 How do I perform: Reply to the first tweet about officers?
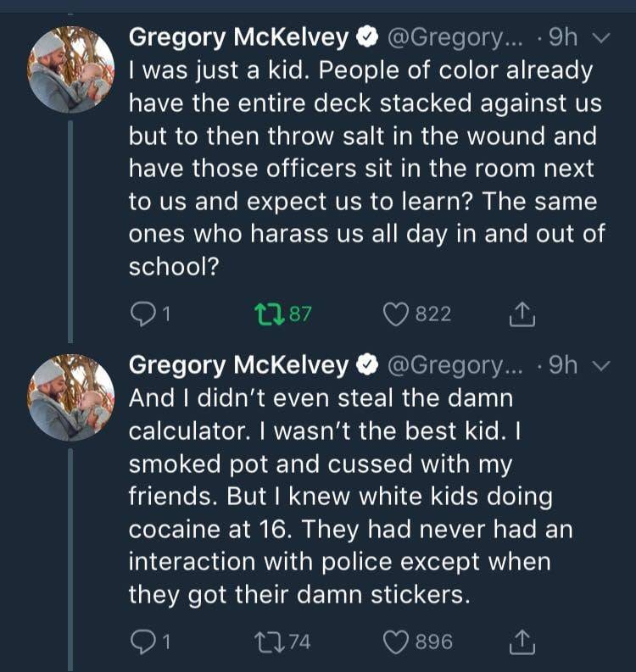pos(141,314)
